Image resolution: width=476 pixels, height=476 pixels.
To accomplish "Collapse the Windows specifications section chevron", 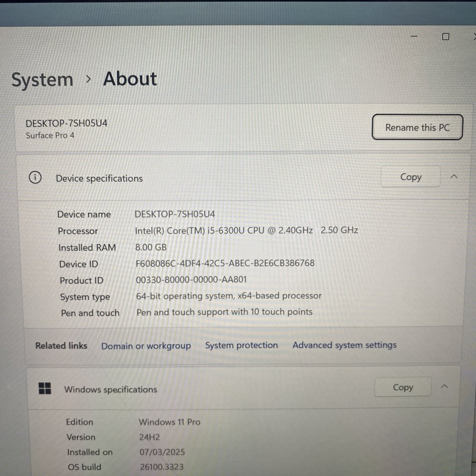I will [444, 386].
